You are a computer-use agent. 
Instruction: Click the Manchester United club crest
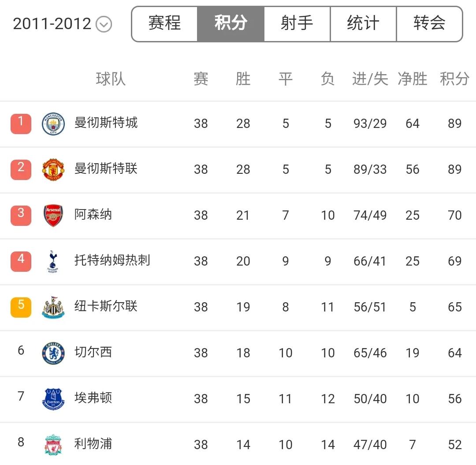click(53, 170)
